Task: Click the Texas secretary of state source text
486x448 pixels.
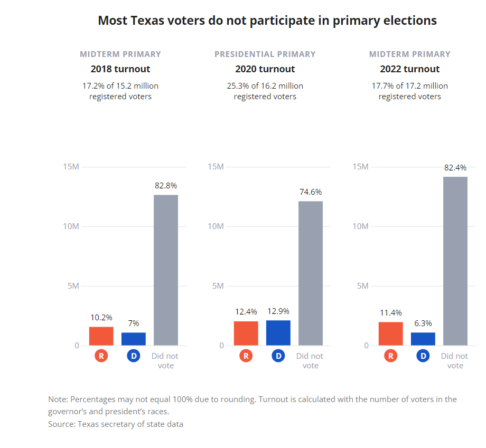Action: click(116, 424)
